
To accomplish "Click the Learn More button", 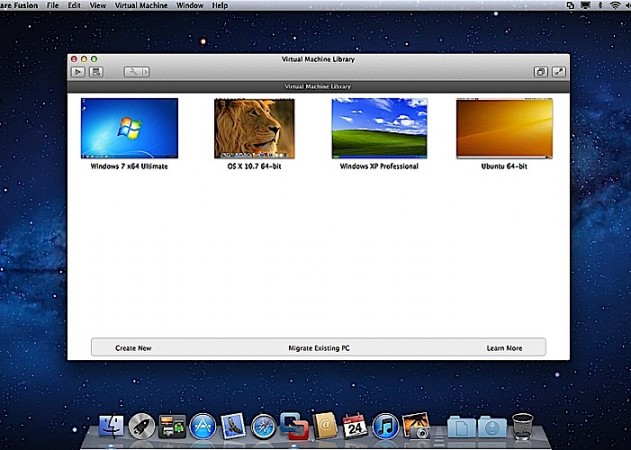I will (504, 348).
